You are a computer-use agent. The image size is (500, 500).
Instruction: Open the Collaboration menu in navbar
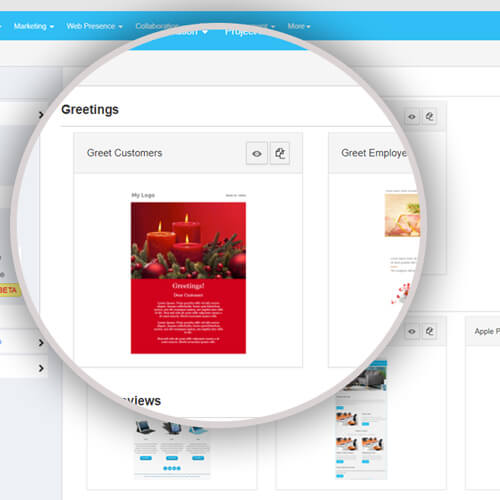click(157, 26)
